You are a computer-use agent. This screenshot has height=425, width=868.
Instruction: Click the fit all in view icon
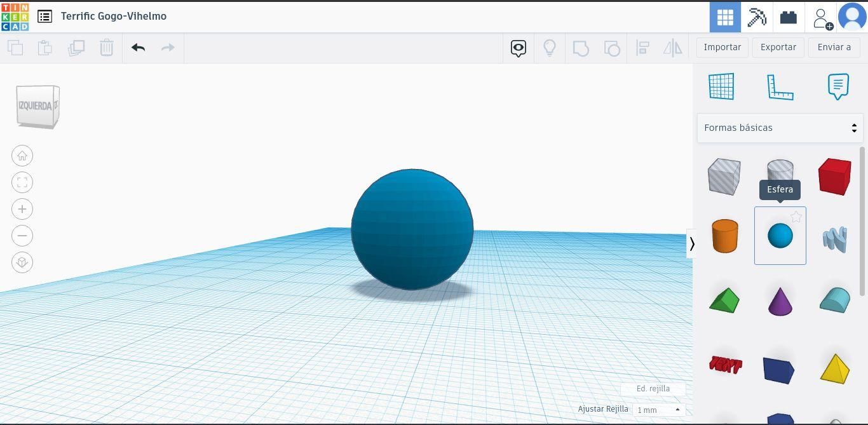click(22, 182)
